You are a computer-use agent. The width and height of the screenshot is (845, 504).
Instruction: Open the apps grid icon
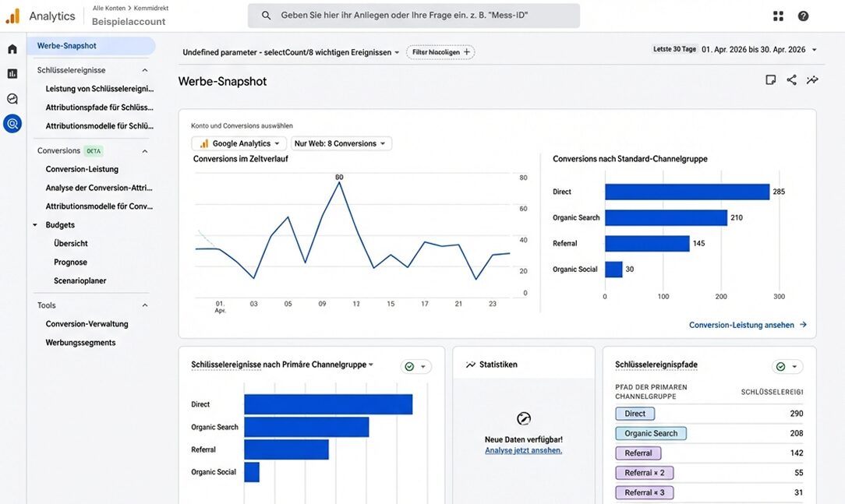click(x=778, y=16)
